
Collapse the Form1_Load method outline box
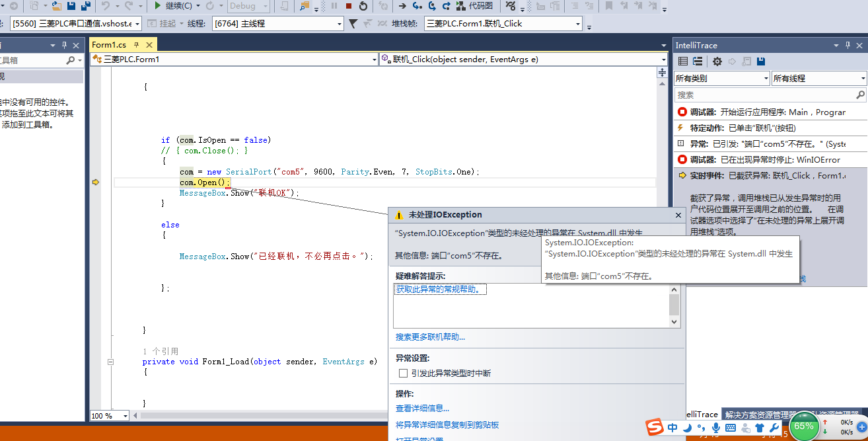110,362
